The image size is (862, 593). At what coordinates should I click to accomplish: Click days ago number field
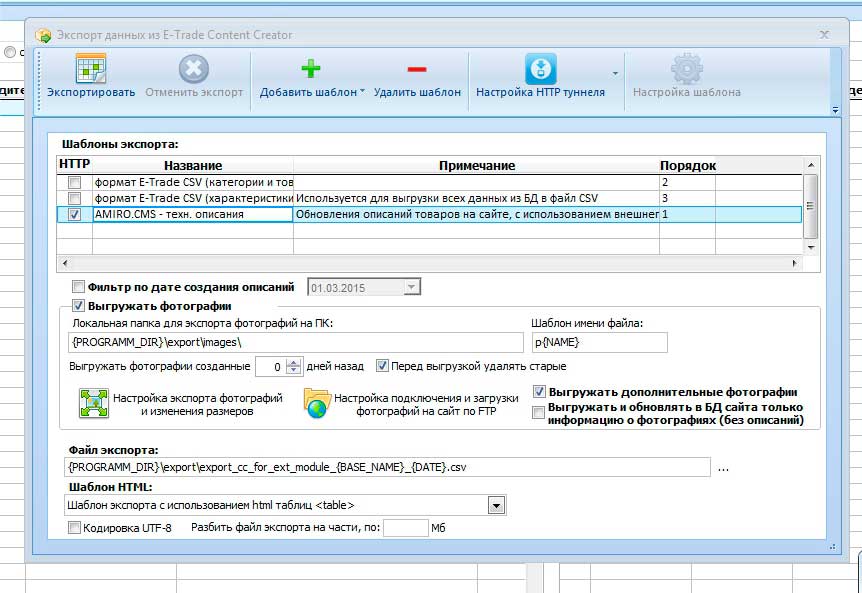tap(272, 367)
